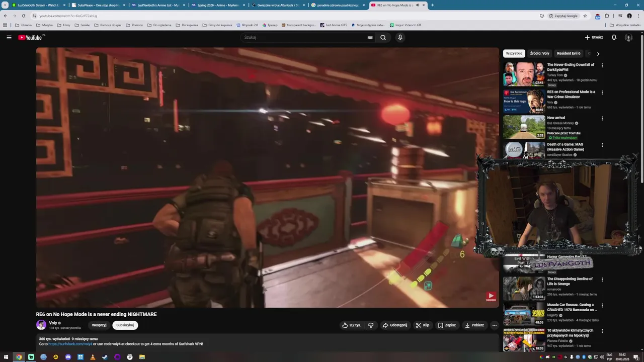644x362 pixels.
Task: Dislike the video with thumbs down
Action: coord(371,325)
